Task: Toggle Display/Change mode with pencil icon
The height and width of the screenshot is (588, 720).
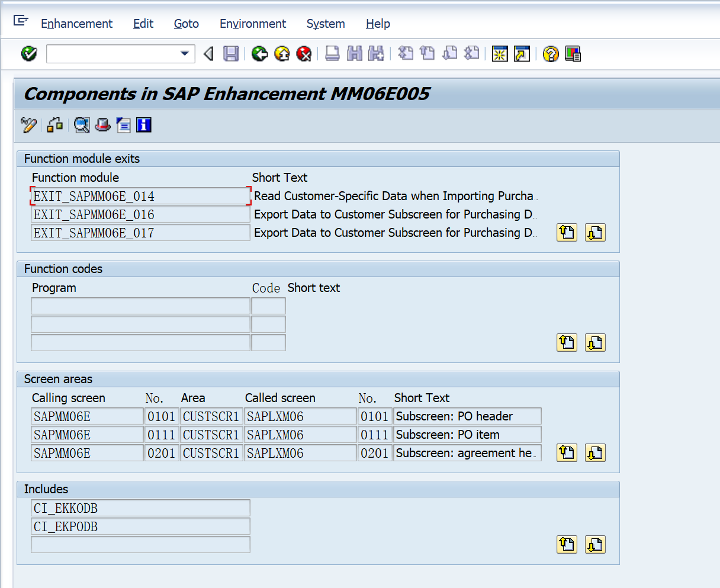Action: click(x=28, y=125)
